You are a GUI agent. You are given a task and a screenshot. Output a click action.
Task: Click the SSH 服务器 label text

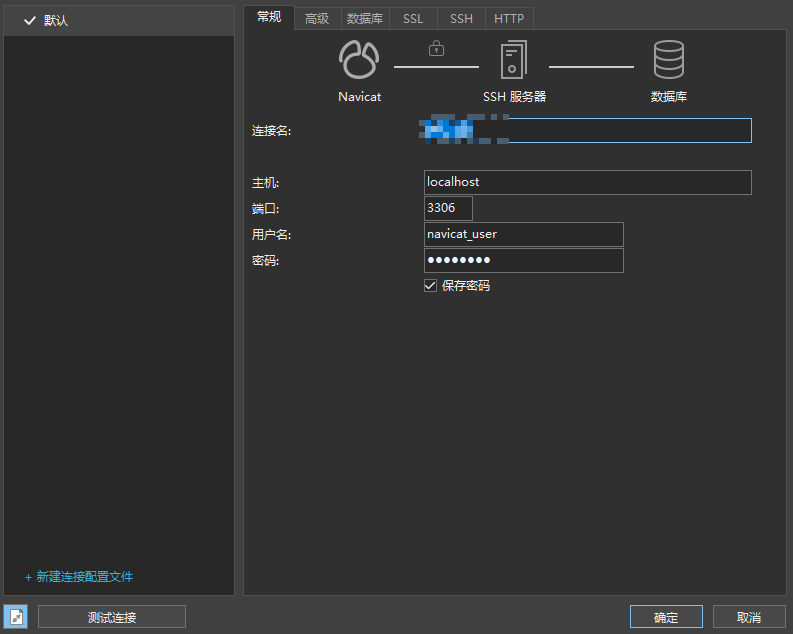tap(514, 97)
